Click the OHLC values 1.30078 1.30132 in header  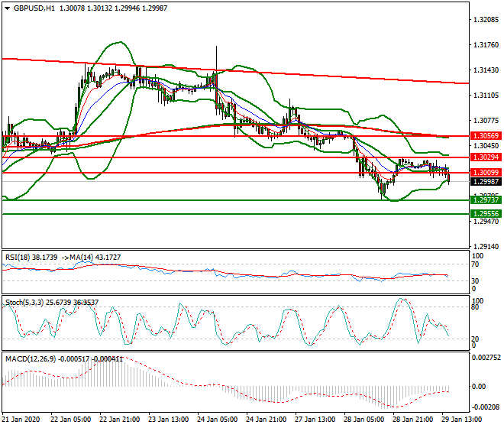[x=86, y=8]
